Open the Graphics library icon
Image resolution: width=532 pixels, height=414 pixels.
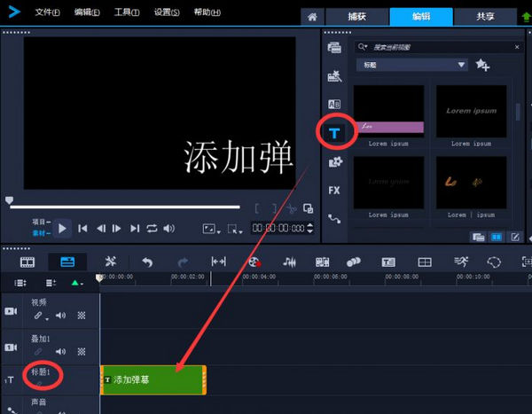pos(335,162)
